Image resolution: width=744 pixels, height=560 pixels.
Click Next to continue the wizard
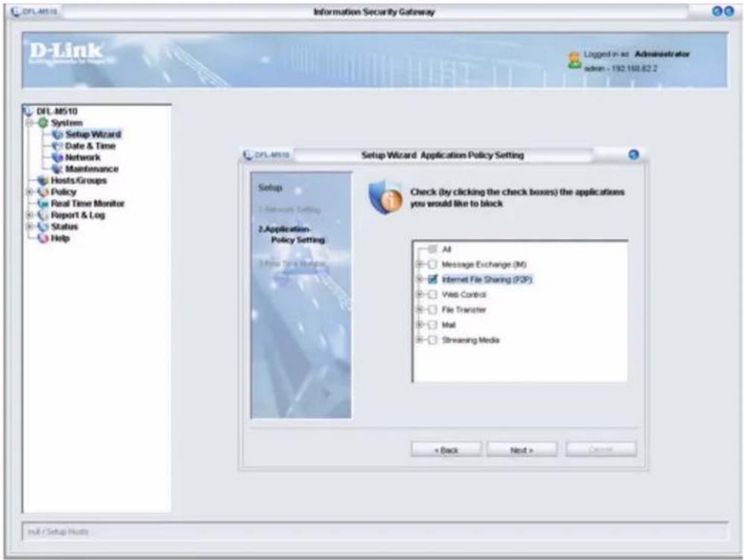(522, 450)
